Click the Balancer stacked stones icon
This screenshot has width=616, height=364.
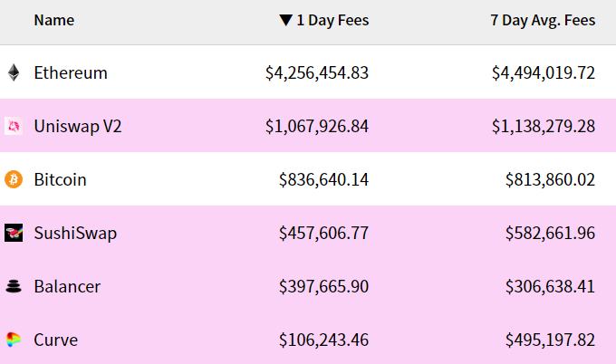[x=13, y=286]
